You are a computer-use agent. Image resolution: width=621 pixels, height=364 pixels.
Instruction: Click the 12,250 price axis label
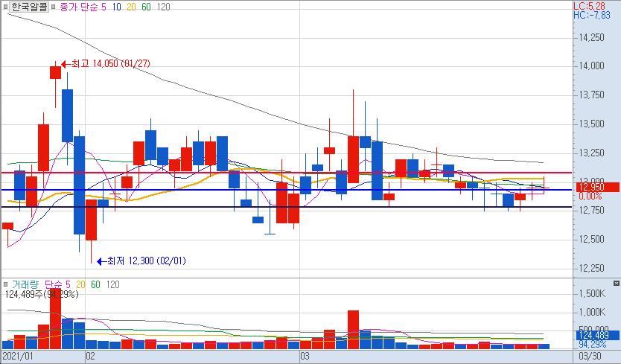592,268
